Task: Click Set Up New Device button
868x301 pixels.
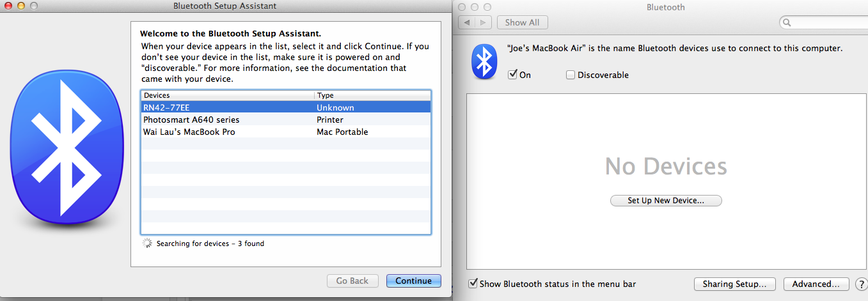Action: 666,201
